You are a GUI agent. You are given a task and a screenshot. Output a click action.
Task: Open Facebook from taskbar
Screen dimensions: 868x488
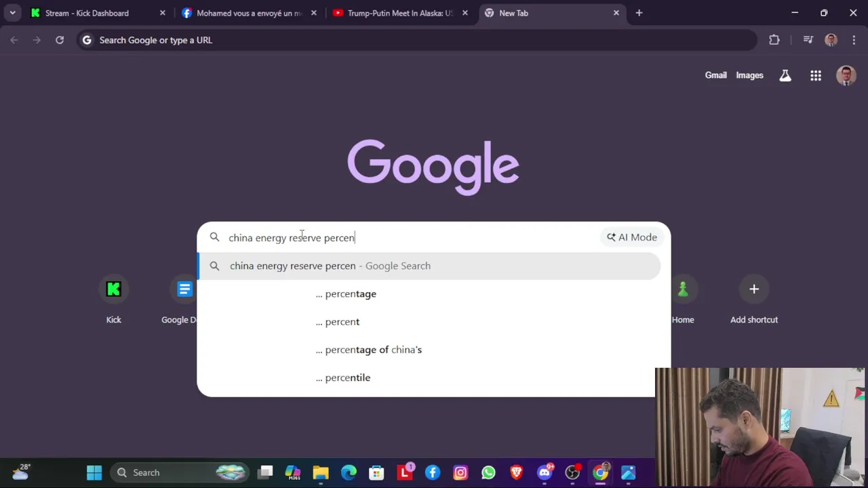coord(433,472)
